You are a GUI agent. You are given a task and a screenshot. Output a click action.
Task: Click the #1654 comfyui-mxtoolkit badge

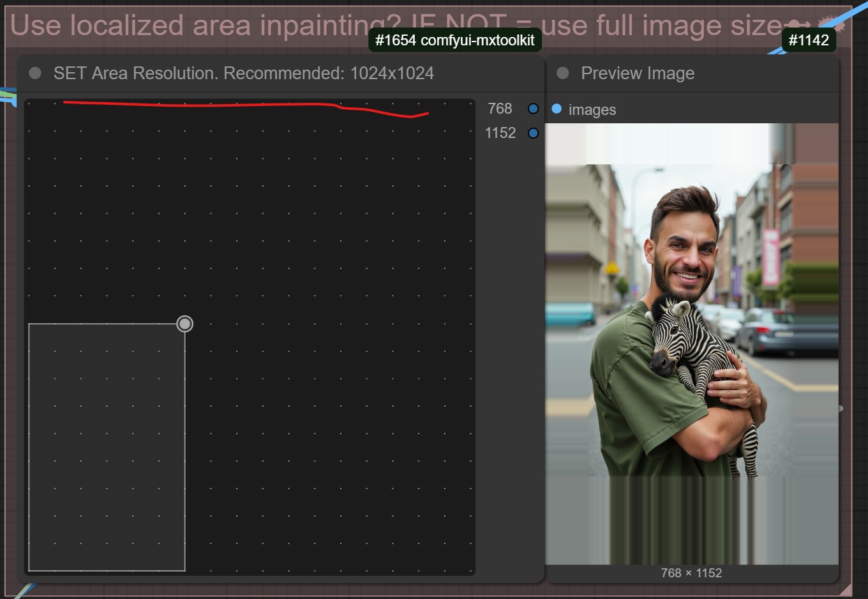pos(454,40)
